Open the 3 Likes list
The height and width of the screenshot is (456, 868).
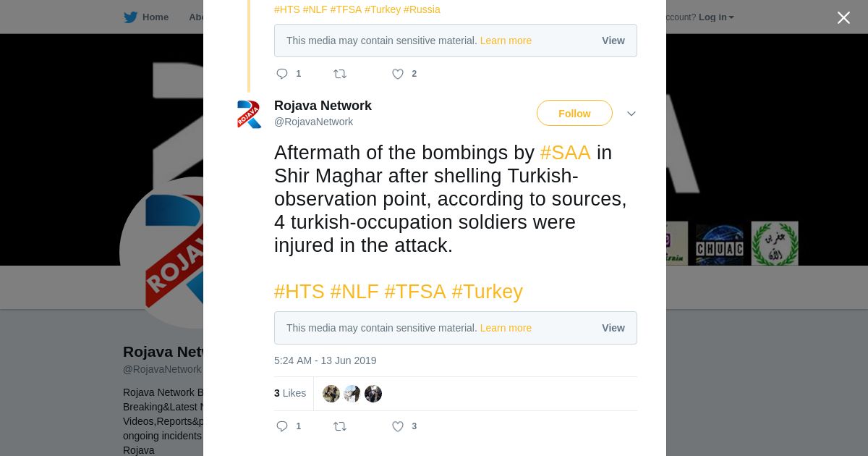tap(290, 393)
